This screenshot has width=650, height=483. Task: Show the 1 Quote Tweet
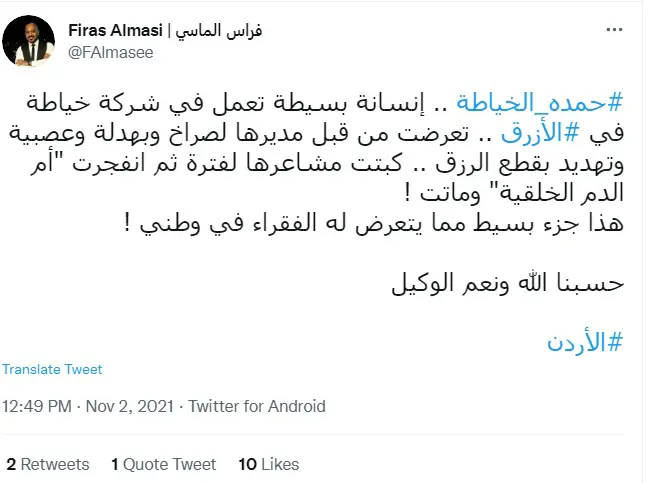[x=163, y=464]
